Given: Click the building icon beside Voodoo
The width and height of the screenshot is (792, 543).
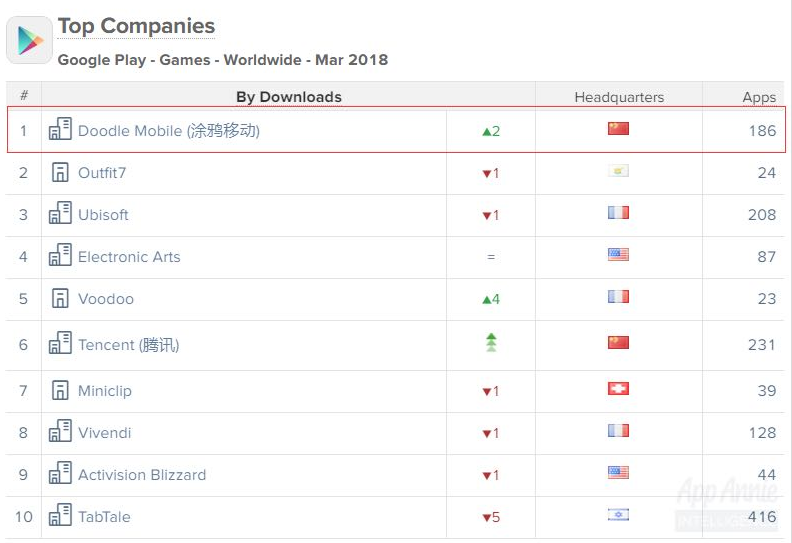Looking at the screenshot, I should 60,298.
